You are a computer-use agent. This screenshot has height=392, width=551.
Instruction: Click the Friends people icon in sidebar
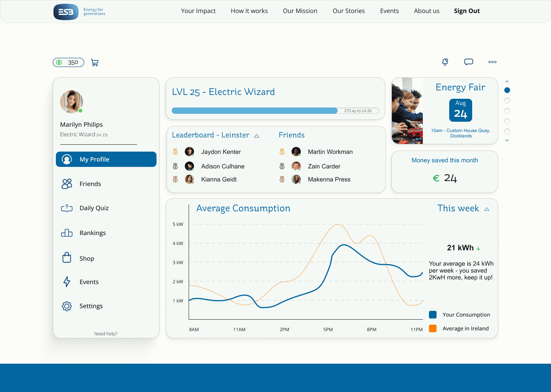(67, 184)
